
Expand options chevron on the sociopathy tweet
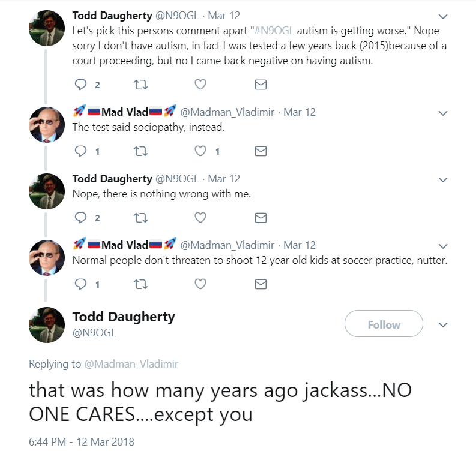pyautogui.click(x=443, y=113)
